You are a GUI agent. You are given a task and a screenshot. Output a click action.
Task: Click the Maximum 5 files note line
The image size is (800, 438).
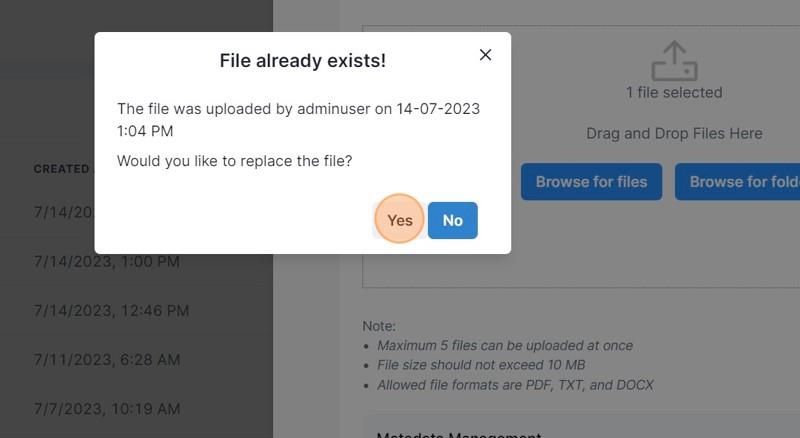[505, 346]
